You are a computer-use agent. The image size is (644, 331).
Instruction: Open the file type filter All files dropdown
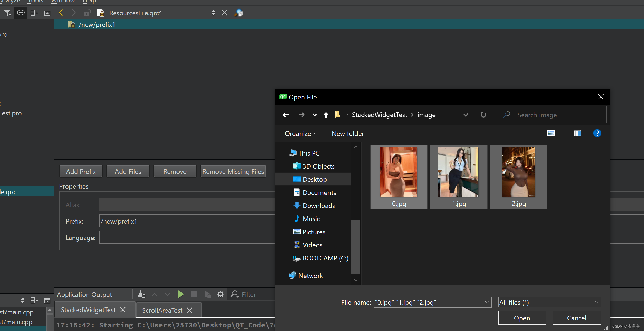click(x=549, y=302)
